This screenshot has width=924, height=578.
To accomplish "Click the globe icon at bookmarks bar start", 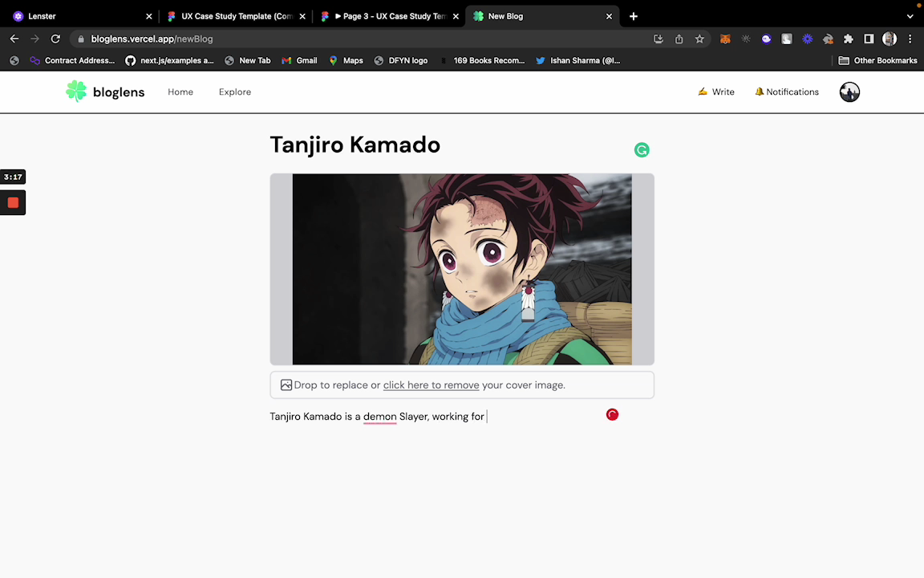I will click(14, 60).
